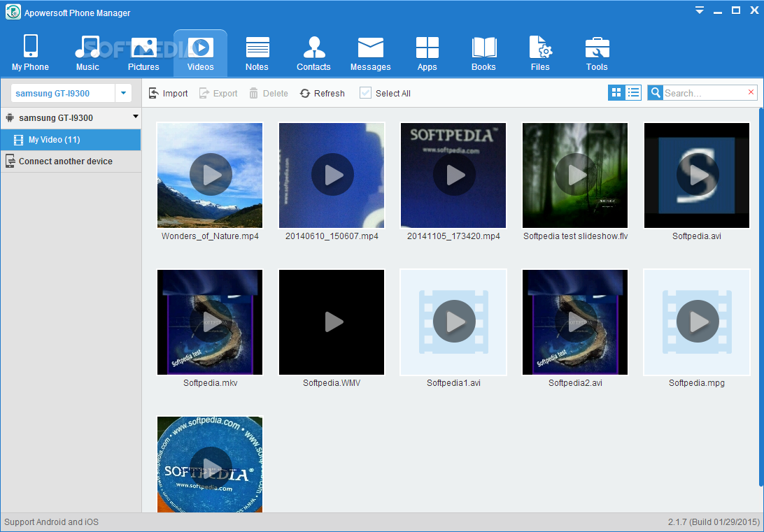Click the Softpedia.mpg file name
The image size is (764, 532).
[x=697, y=383]
